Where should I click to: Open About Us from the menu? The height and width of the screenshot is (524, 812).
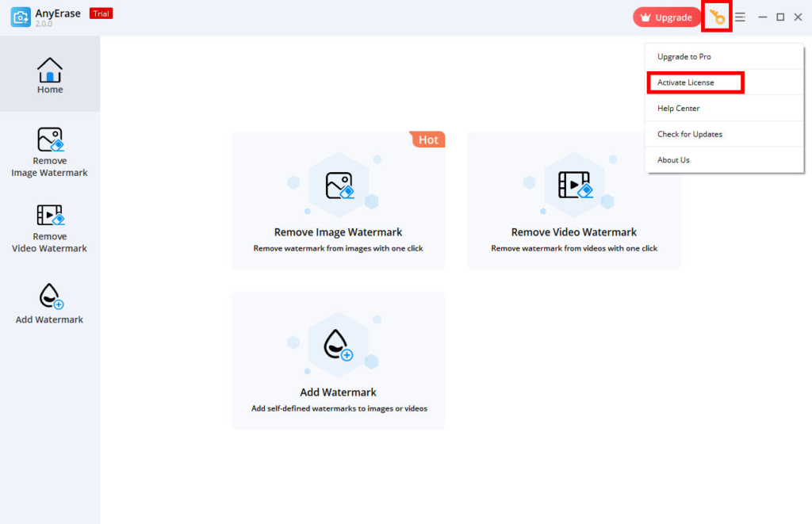(x=672, y=159)
